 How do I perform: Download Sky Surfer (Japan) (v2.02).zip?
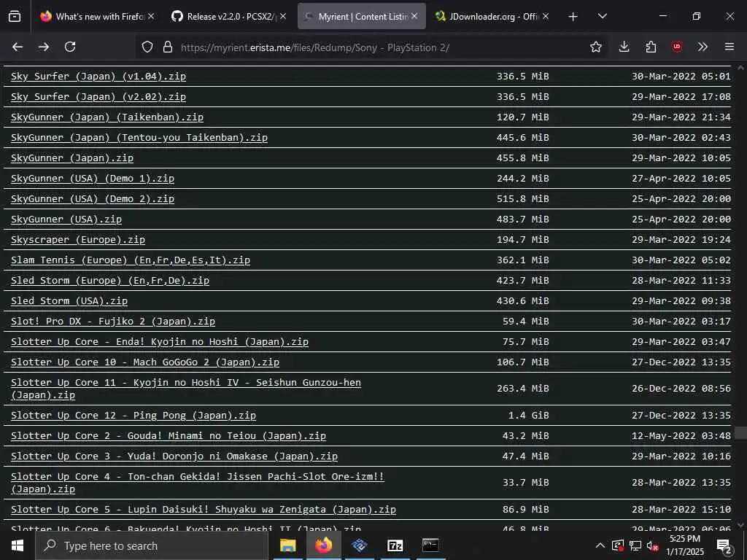98,97
